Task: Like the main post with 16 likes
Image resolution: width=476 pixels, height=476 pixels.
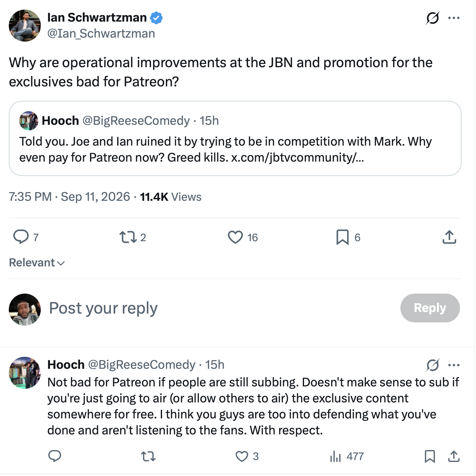Action: pyautogui.click(x=235, y=237)
